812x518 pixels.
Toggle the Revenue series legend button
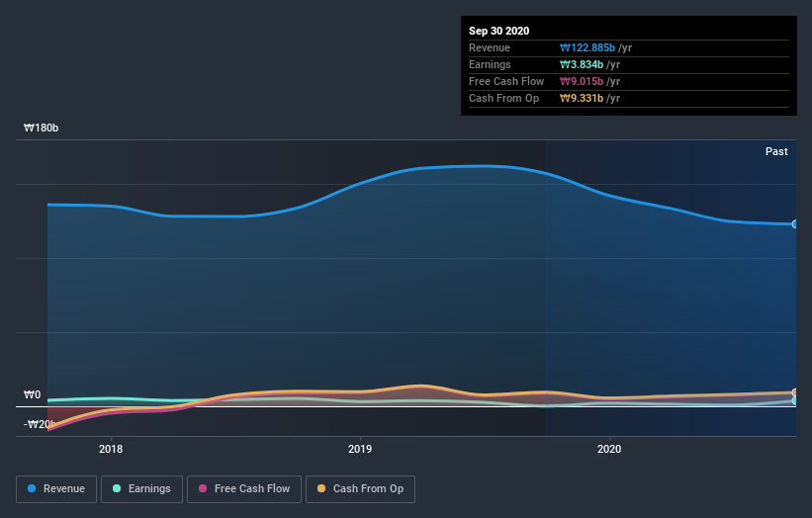[56, 489]
